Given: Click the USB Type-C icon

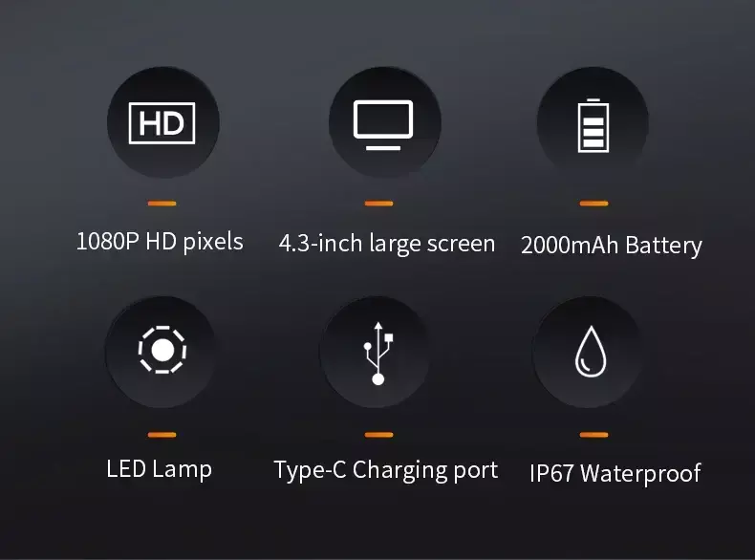Looking at the screenshot, I should tap(378, 353).
